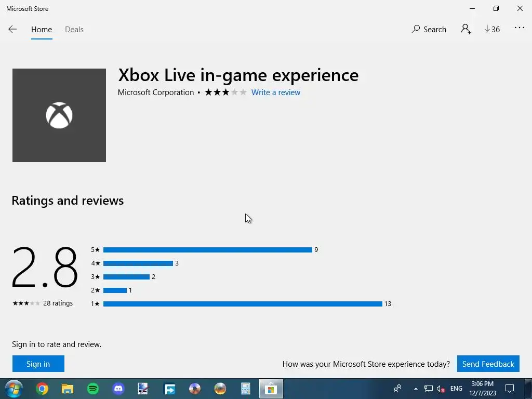Image resolution: width=532 pixels, height=399 pixels.
Task: Click the star rating beside Microsoft Corporation
Action: [x=225, y=92]
